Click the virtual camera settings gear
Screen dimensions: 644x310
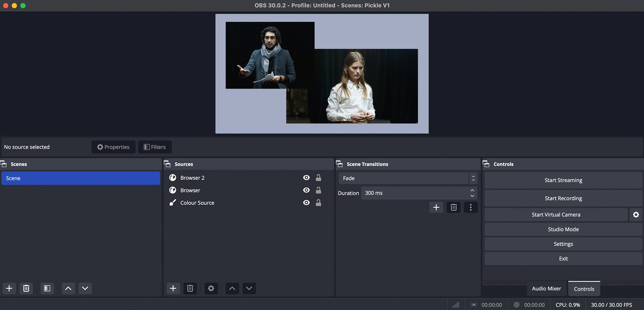click(636, 215)
